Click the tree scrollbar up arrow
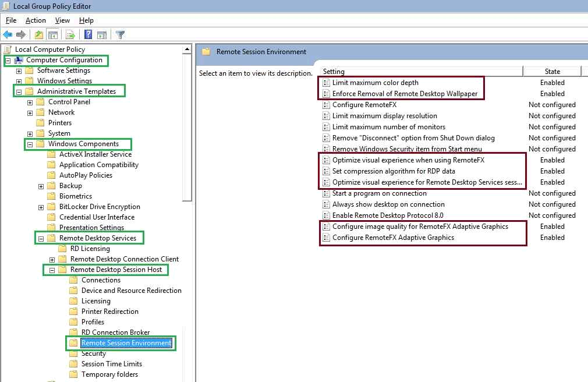588x382 pixels. 187,49
